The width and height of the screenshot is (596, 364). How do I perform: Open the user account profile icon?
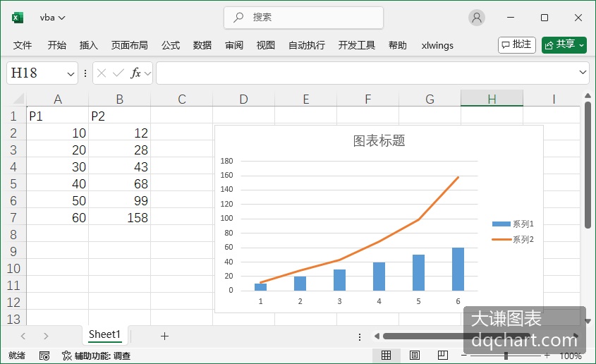point(476,18)
